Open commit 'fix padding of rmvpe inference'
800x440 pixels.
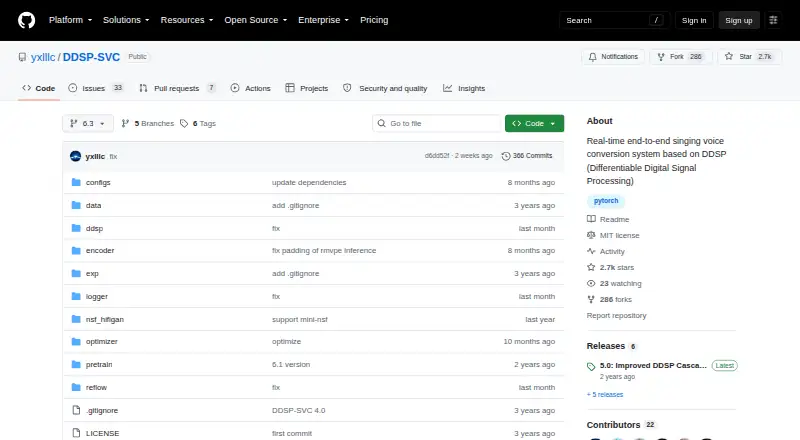(324, 251)
